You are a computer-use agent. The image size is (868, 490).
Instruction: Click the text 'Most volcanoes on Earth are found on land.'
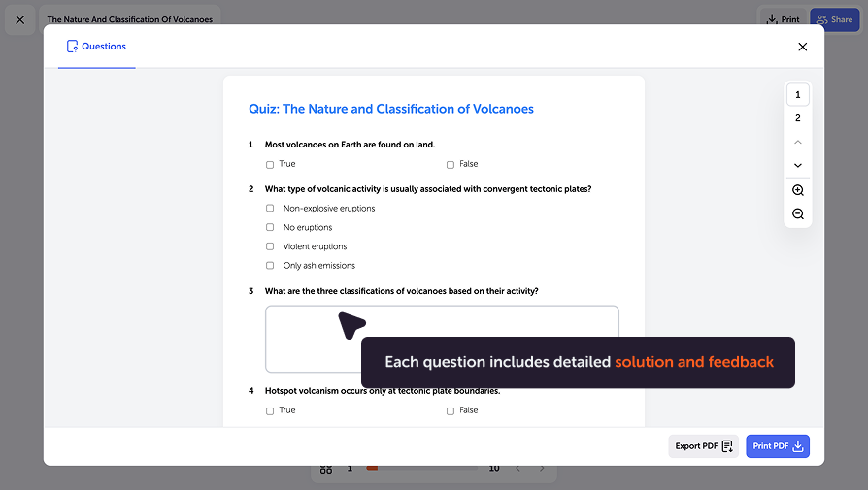(350, 145)
